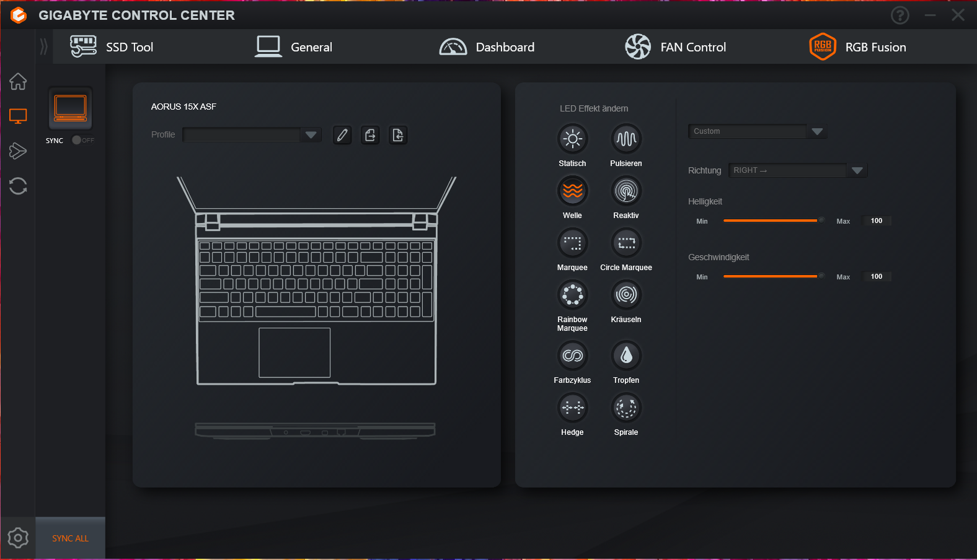Apply the Spirale effect icon

coord(626,408)
